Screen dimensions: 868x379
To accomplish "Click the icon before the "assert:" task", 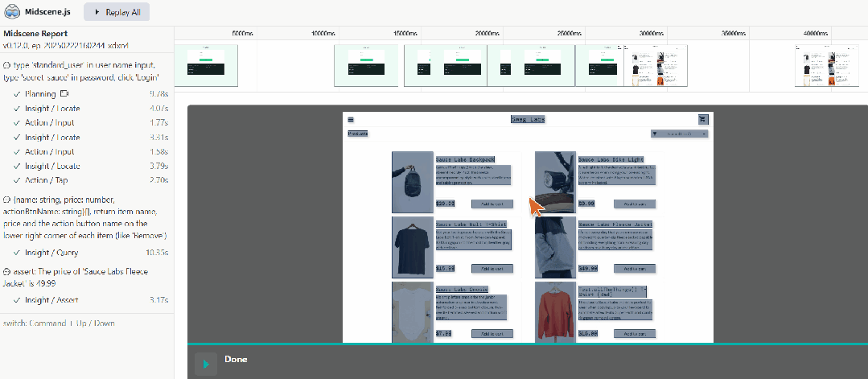I will [6, 272].
